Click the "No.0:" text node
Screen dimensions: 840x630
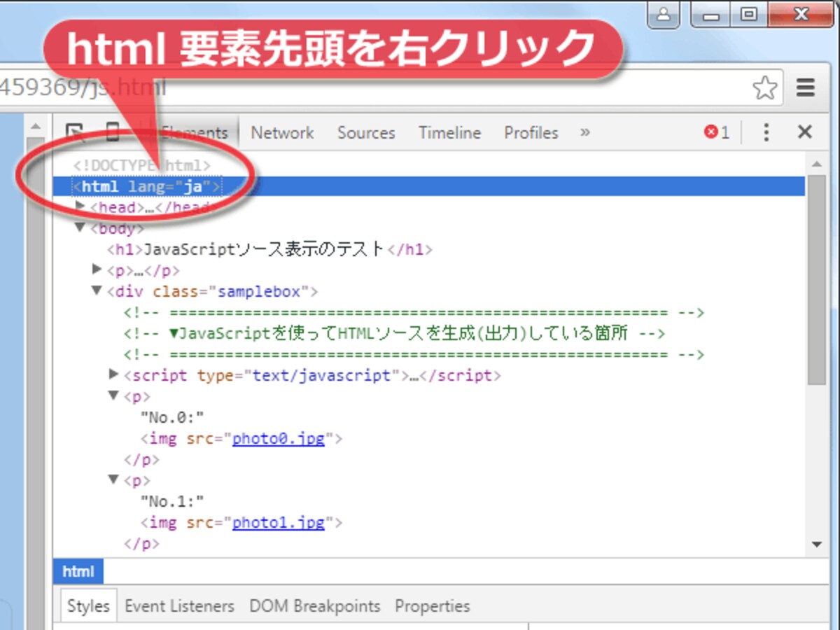(x=171, y=418)
